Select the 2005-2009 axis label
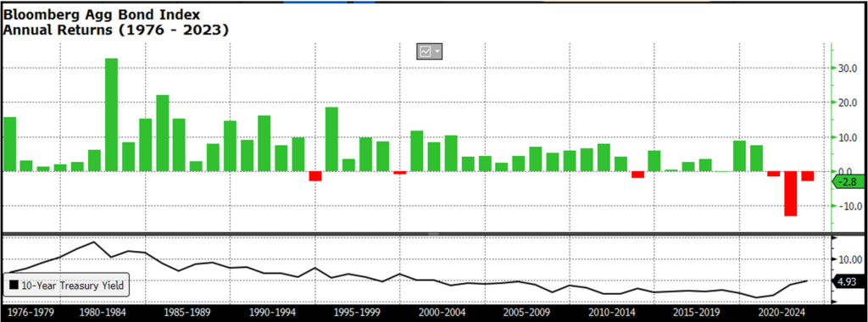868x322 pixels. pyautogui.click(x=526, y=312)
